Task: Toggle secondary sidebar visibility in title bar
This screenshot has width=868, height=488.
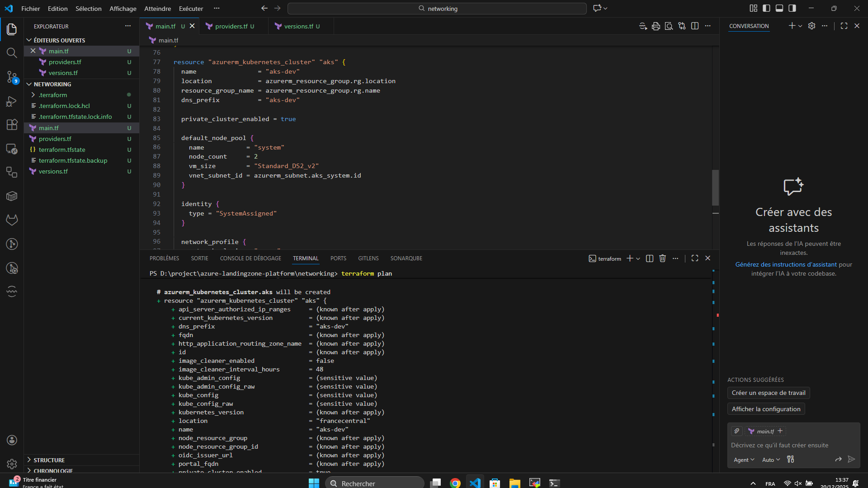Action: [793, 8]
